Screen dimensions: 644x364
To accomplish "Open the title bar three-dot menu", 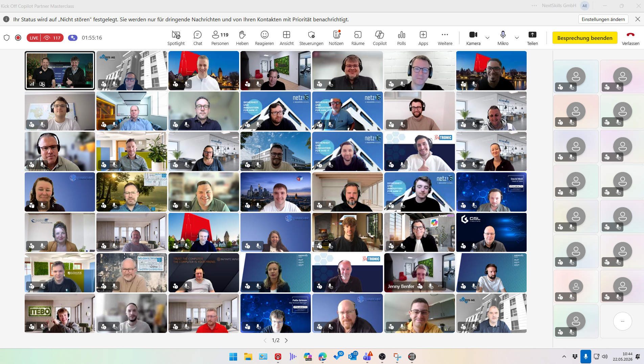I will coord(534,6).
